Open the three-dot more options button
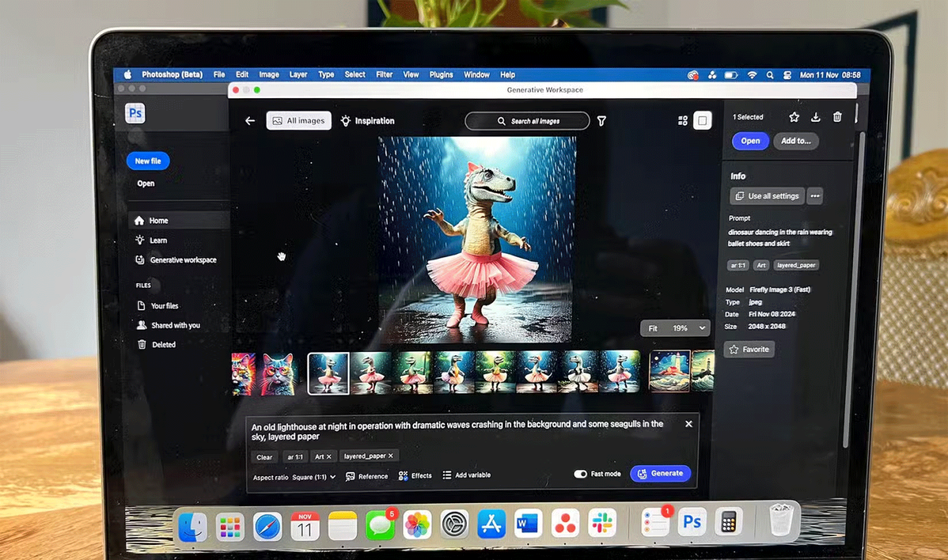Image resolution: width=948 pixels, height=560 pixels. pyautogui.click(x=815, y=196)
